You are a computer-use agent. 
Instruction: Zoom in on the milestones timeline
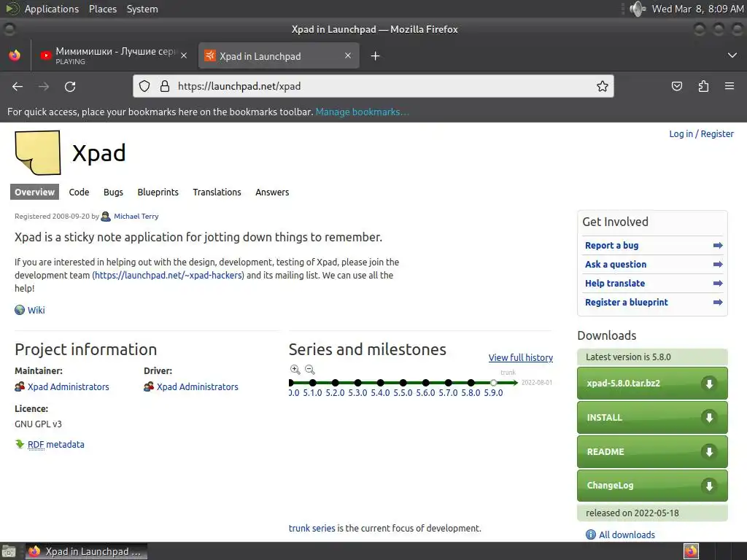coord(295,370)
